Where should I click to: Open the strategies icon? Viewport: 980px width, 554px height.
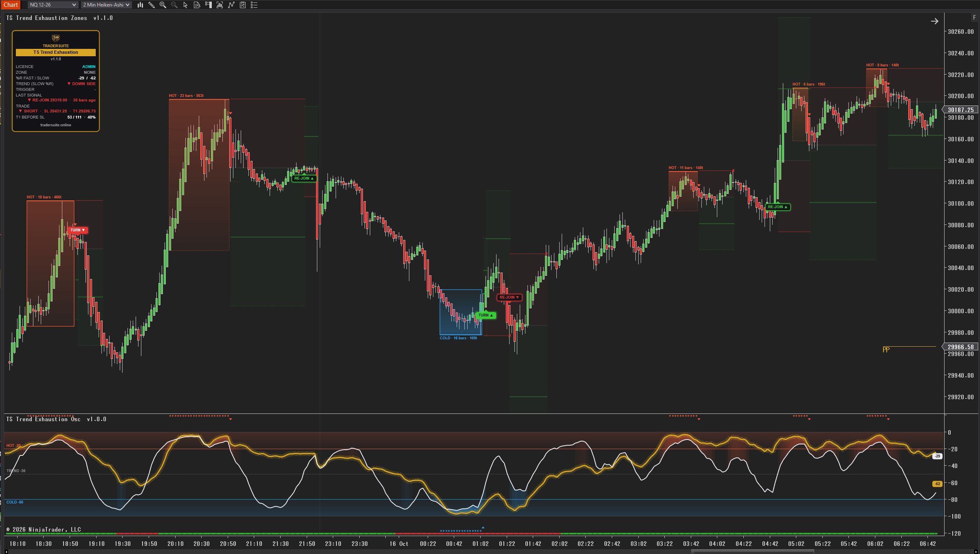tap(243, 5)
